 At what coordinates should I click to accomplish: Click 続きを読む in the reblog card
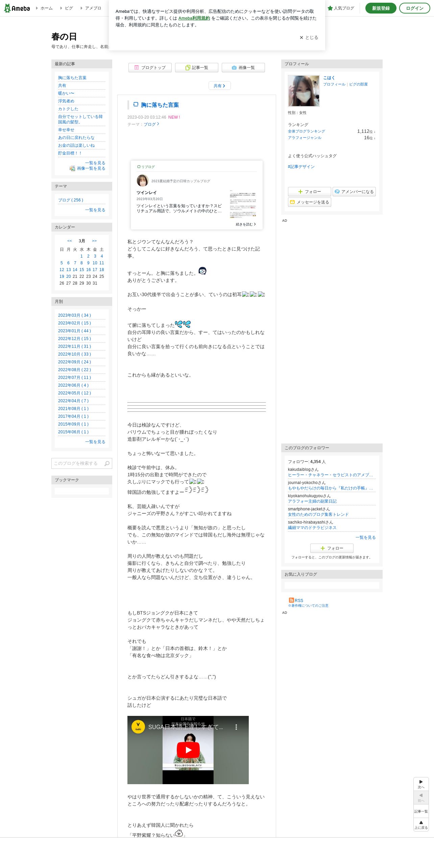pyautogui.click(x=246, y=224)
